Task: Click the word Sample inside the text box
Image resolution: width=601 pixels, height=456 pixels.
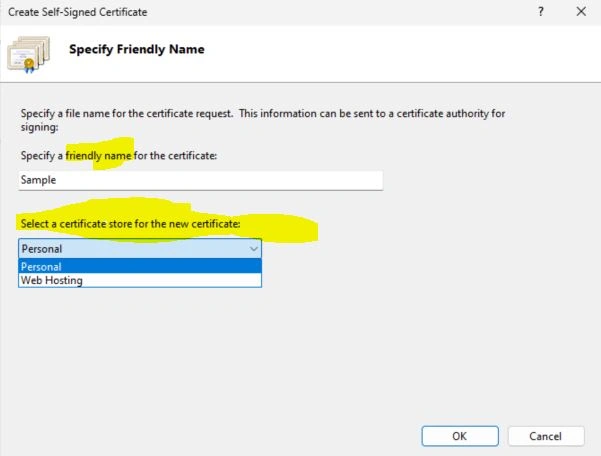Action: point(38,180)
